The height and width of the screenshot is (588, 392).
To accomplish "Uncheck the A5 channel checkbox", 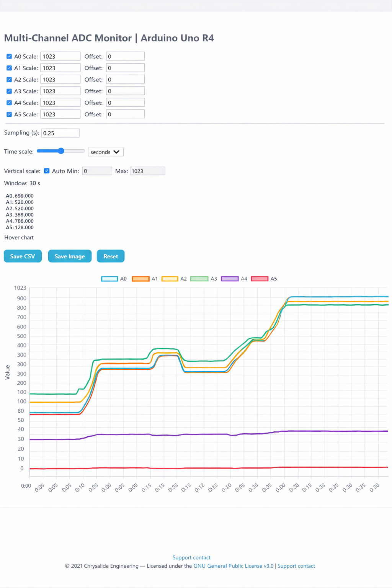I will [x=9, y=114].
